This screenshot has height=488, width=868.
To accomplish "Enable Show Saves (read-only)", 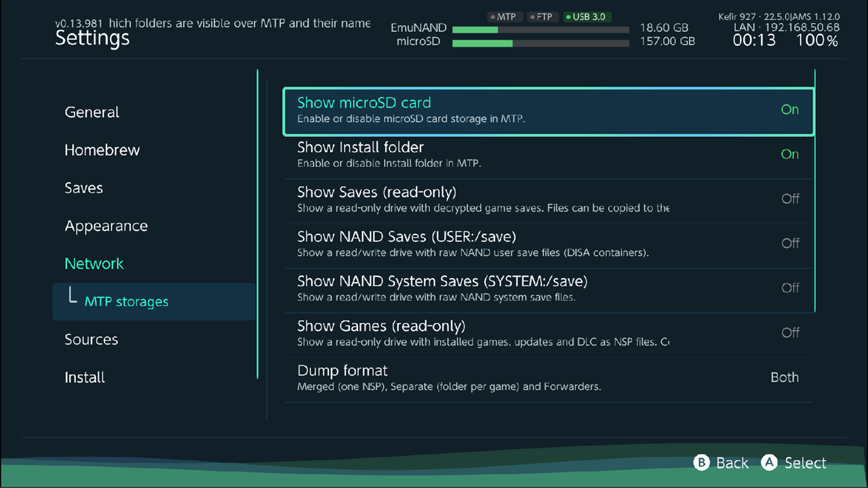I will [x=548, y=201].
